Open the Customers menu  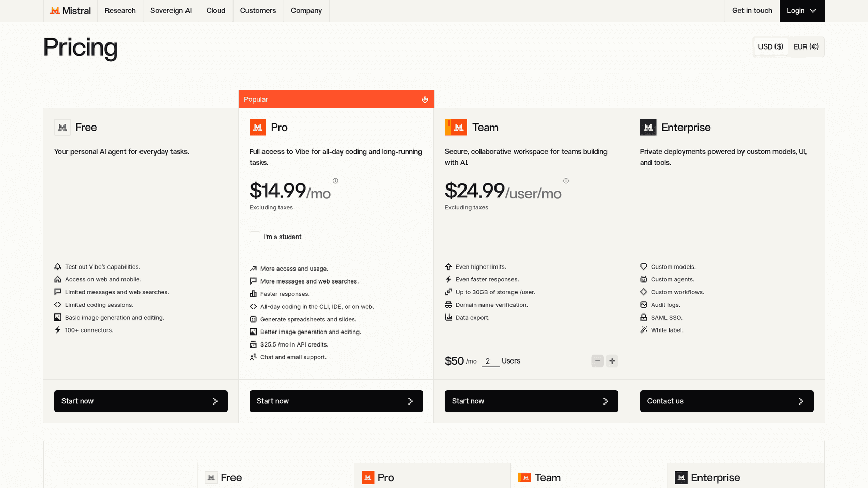(x=258, y=11)
